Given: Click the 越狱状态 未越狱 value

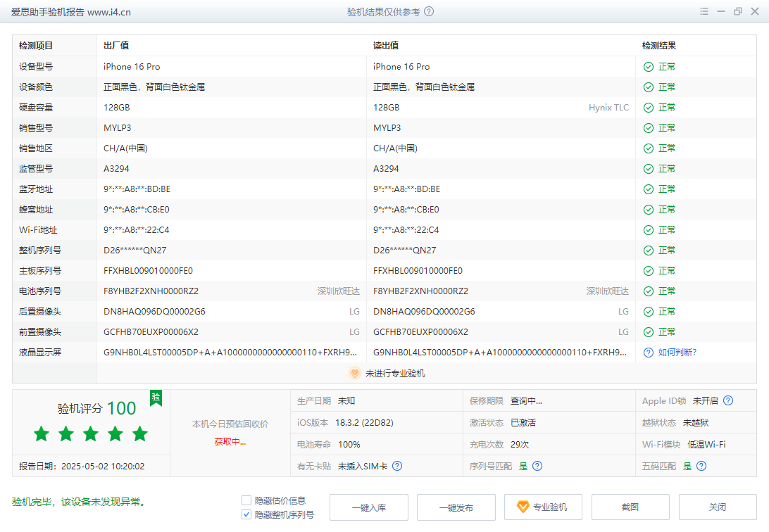Looking at the screenshot, I should [x=696, y=423].
